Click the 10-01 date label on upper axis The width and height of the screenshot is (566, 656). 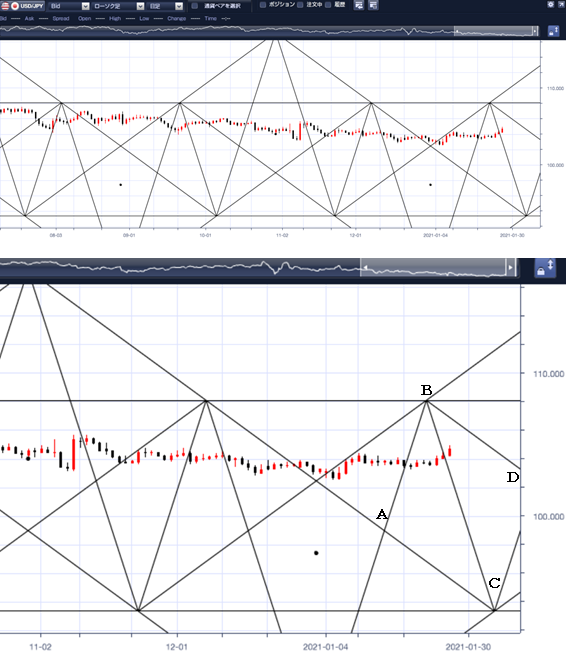[x=205, y=236]
